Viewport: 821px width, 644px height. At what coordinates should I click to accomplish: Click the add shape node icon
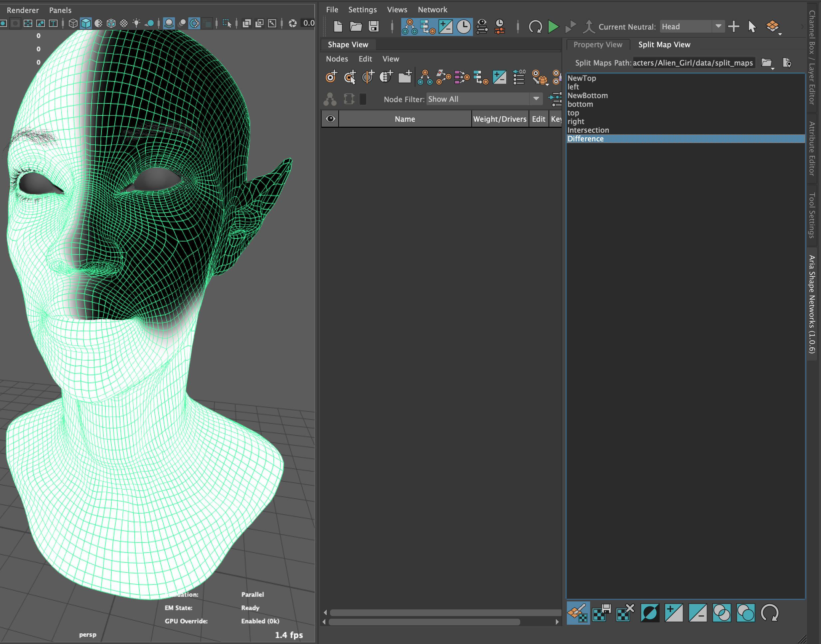331,77
